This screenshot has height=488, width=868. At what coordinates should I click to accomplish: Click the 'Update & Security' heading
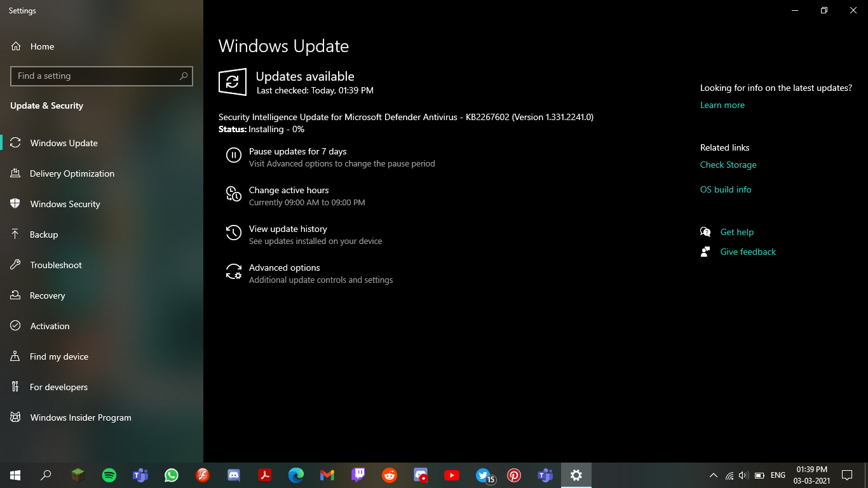point(46,105)
